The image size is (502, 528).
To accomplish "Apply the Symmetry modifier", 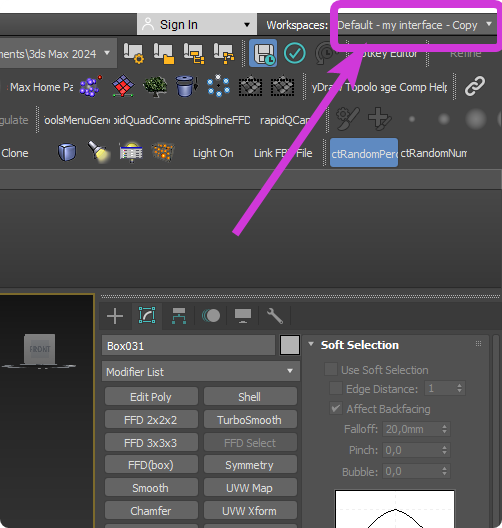I will point(250,465).
